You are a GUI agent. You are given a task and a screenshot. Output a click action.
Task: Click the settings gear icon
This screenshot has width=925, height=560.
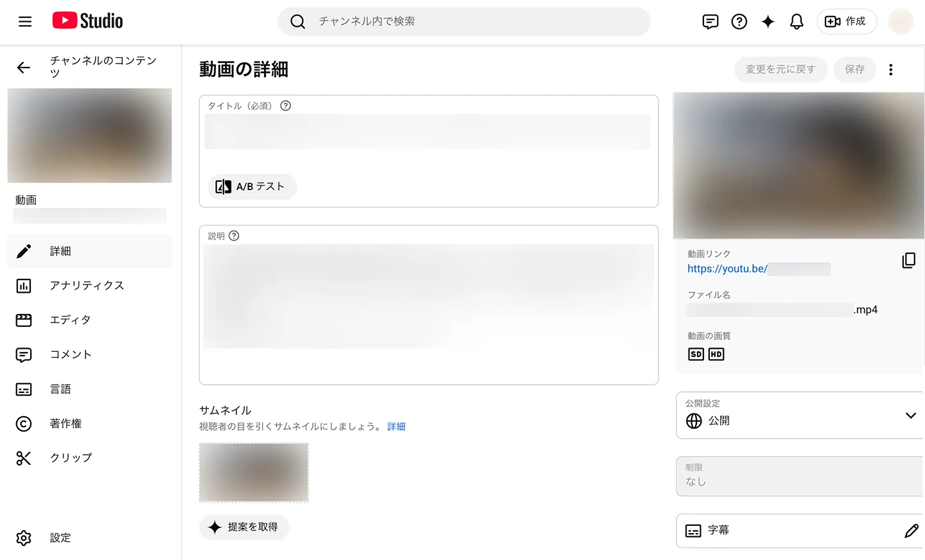coord(24,538)
